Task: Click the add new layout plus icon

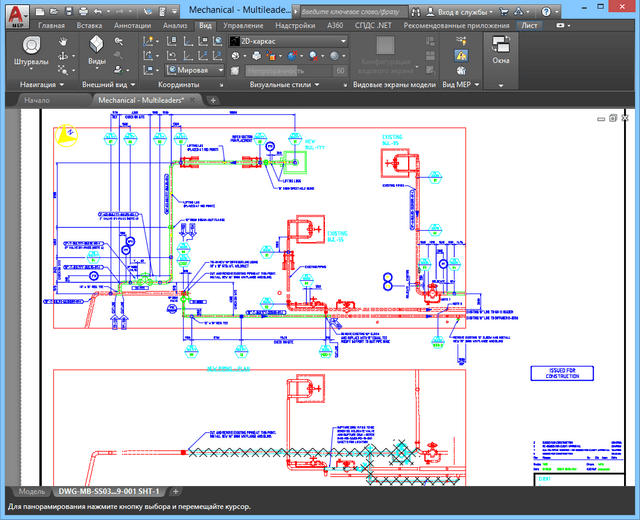Action: (175, 492)
